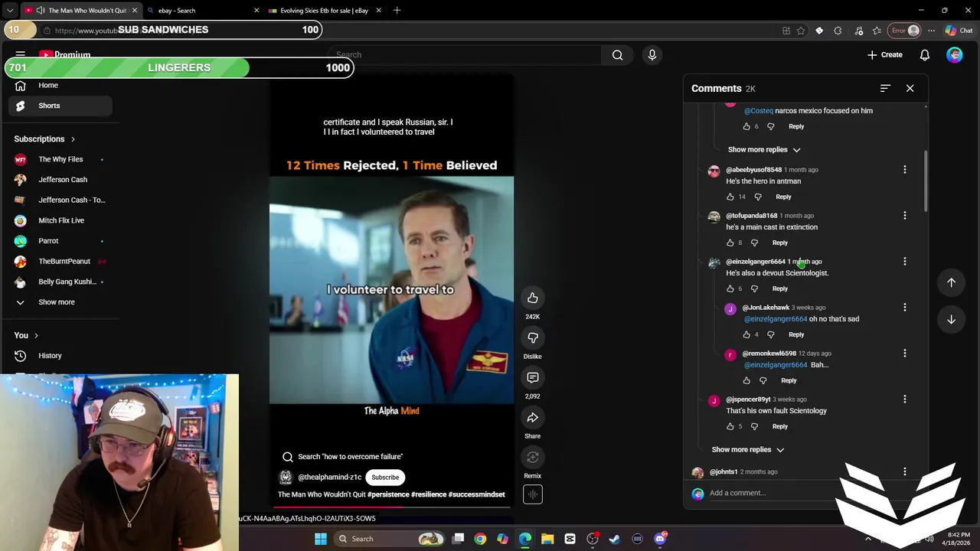The height and width of the screenshot is (551, 980).
Task: Reply to @abeebyusof8548's antman comment
Action: click(783, 197)
